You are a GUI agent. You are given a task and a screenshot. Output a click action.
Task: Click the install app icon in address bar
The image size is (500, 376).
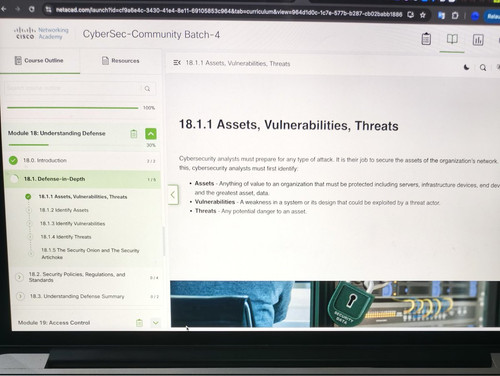[x=411, y=15]
